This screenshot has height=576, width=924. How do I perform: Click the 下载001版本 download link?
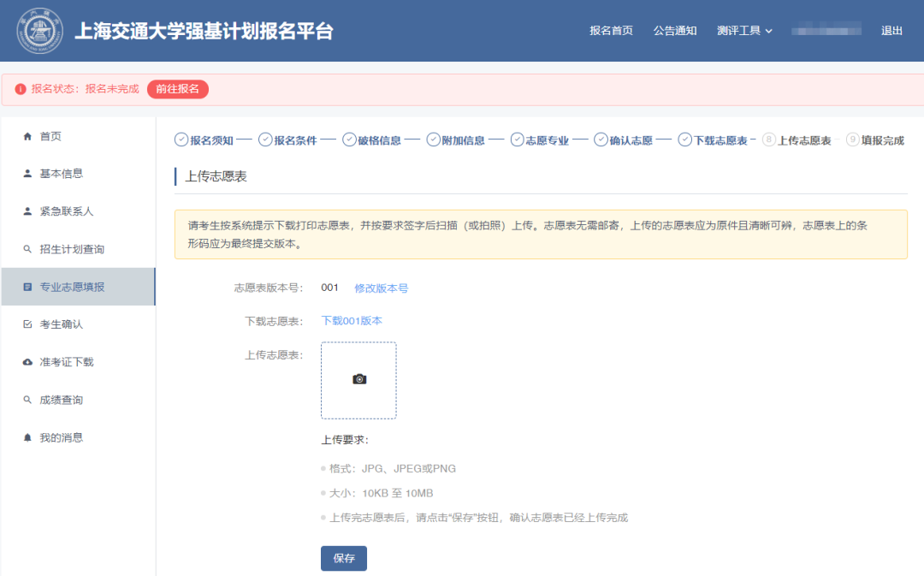352,321
